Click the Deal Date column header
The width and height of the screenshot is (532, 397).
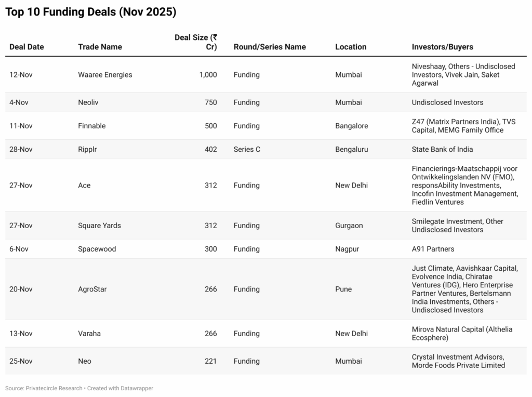tap(26, 47)
